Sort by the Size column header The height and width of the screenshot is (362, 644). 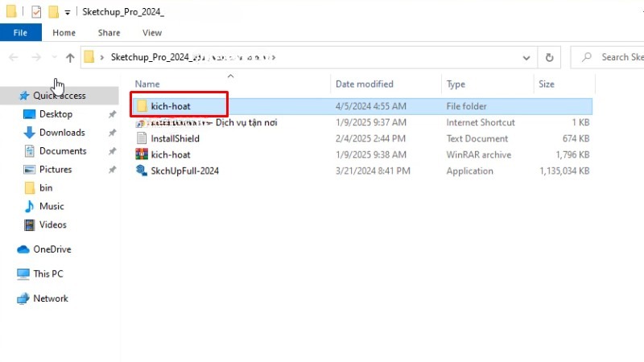tap(547, 84)
